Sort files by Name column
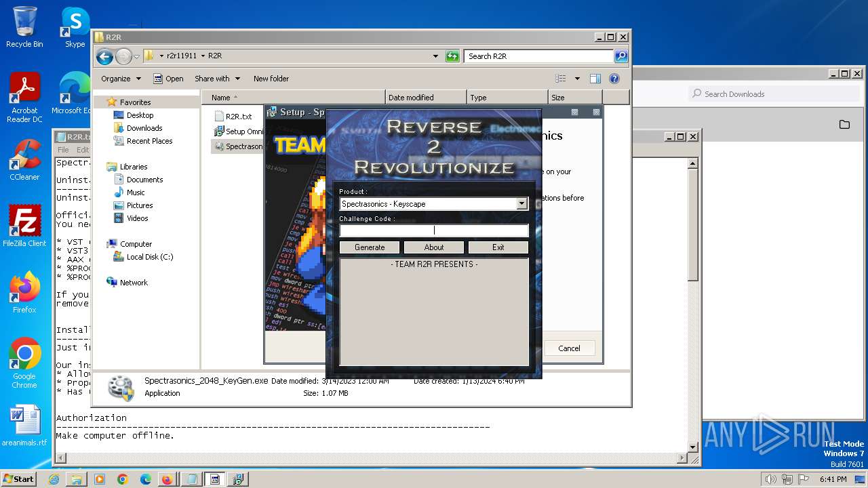The height and width of the screenshot is (488, 868). click(294, 98)
